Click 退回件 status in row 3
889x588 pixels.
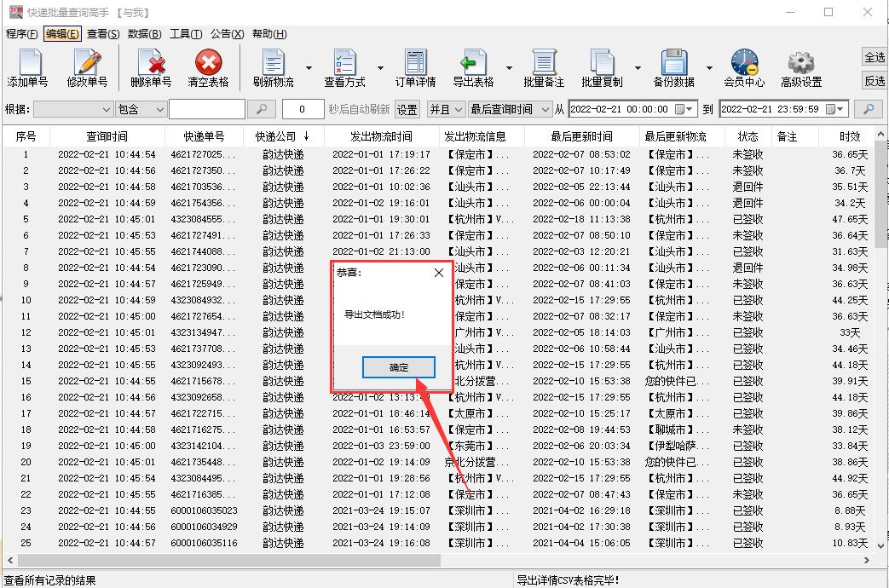(x=748, y=187)
